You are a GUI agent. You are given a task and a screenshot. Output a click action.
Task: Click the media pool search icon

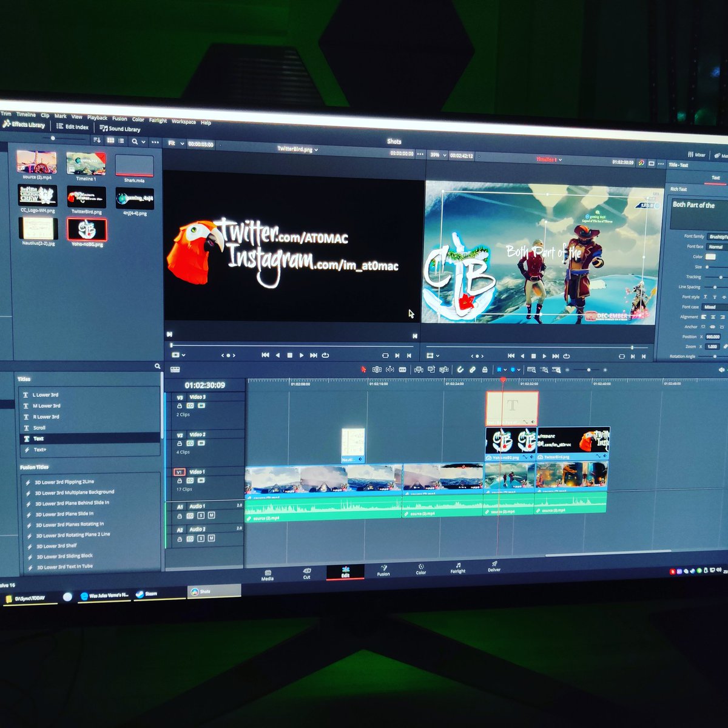(x=135, y=141)
